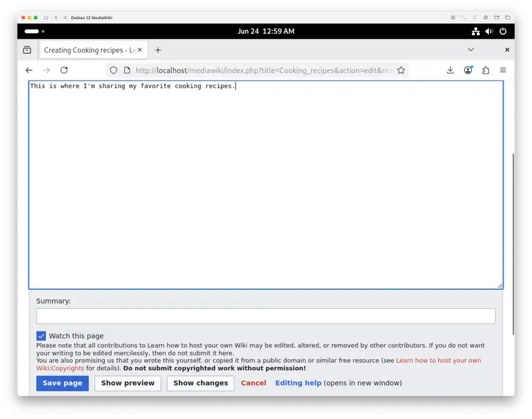Click the Show preview button
532x419 pixels.
coord(128,383)
